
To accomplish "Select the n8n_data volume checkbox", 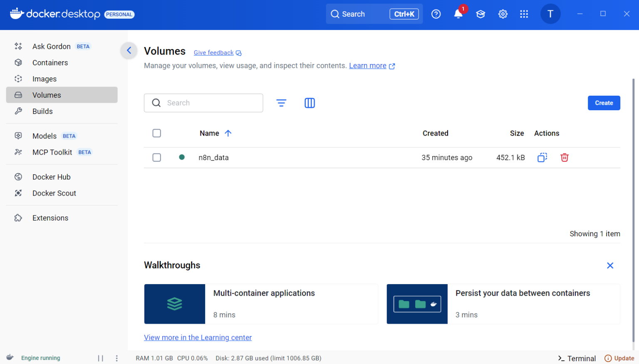I will point(157,157).
